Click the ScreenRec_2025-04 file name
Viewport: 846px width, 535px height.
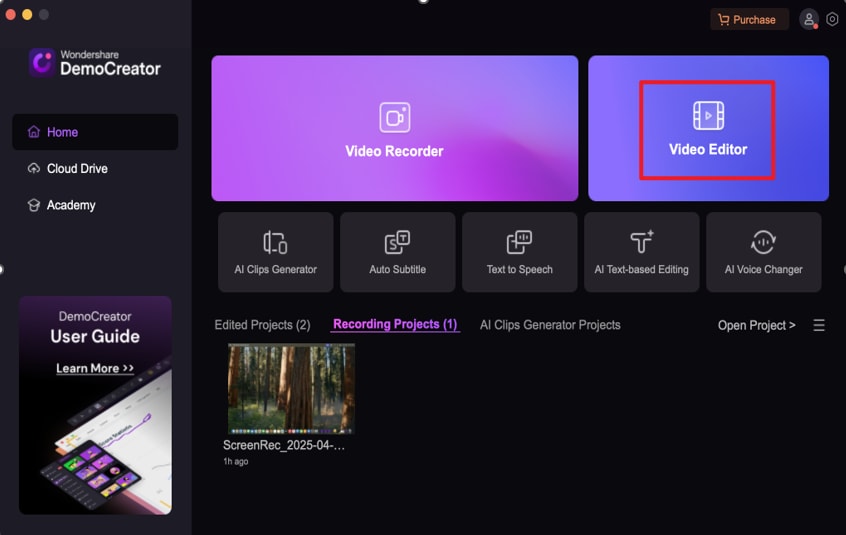(x=284, y=445)
